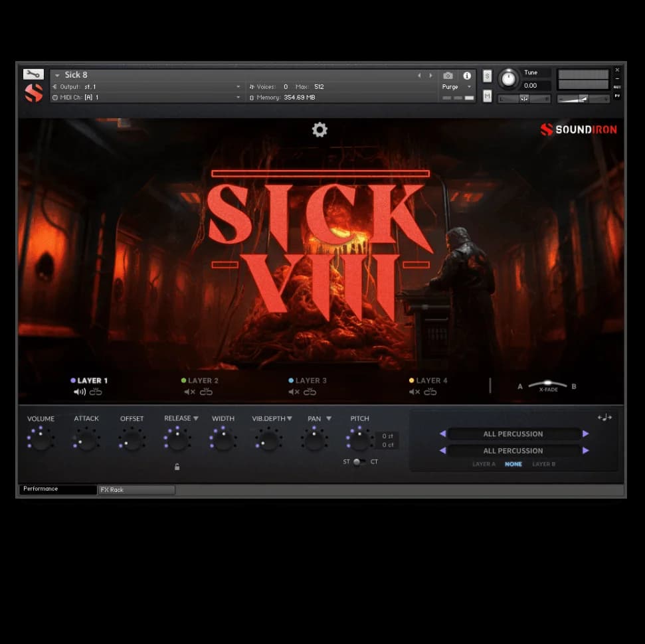Open the Purge dropdown menu
The height and width of the screenshot is (644, 645).
(456, 87)
